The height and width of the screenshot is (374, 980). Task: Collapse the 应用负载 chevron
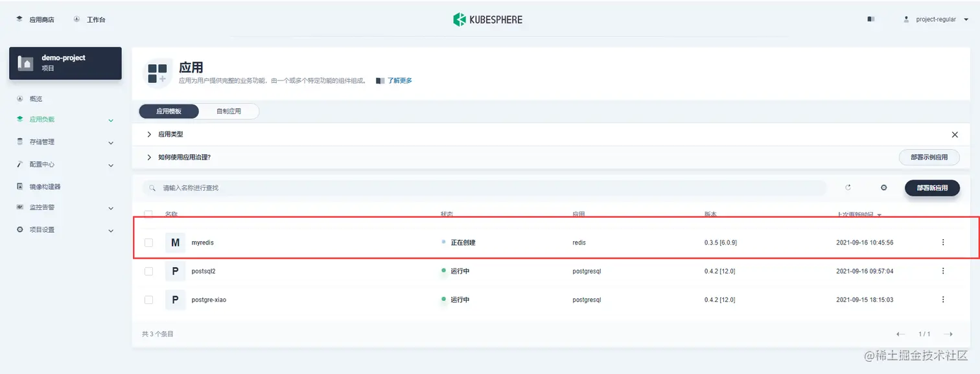pyautogui.click(x=111, y=121)
